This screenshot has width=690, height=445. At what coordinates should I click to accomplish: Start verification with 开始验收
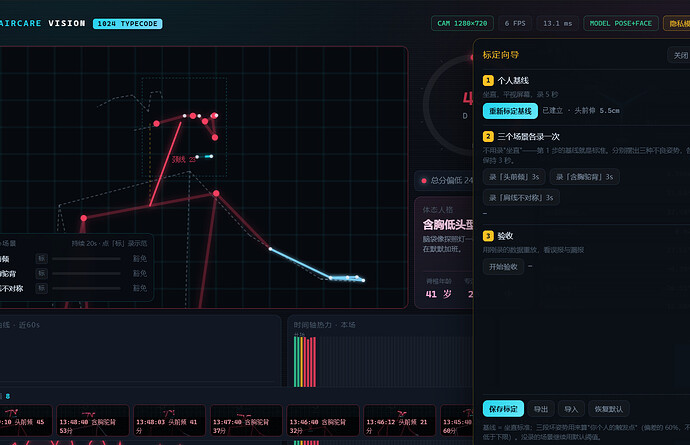click(x=503, y=267)
